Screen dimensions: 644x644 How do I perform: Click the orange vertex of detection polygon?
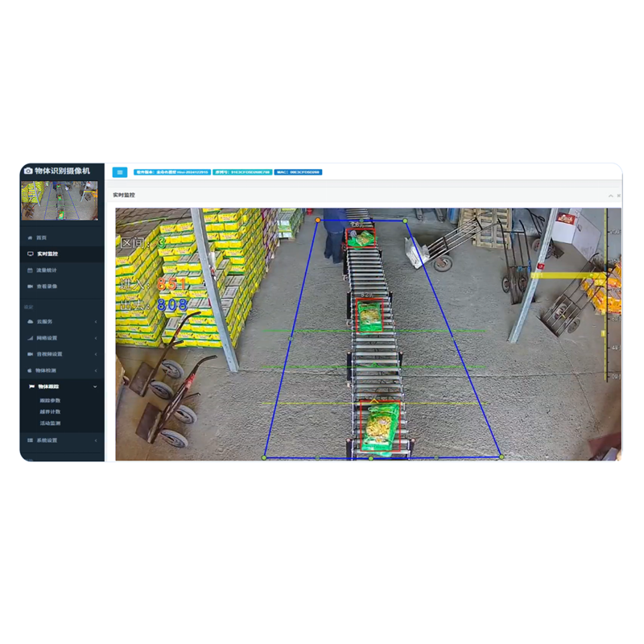[318, 220]
